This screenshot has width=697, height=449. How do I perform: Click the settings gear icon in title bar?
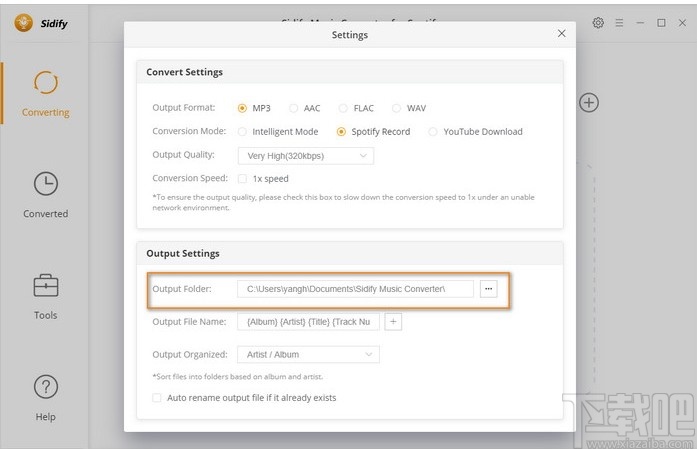[598, 22]
